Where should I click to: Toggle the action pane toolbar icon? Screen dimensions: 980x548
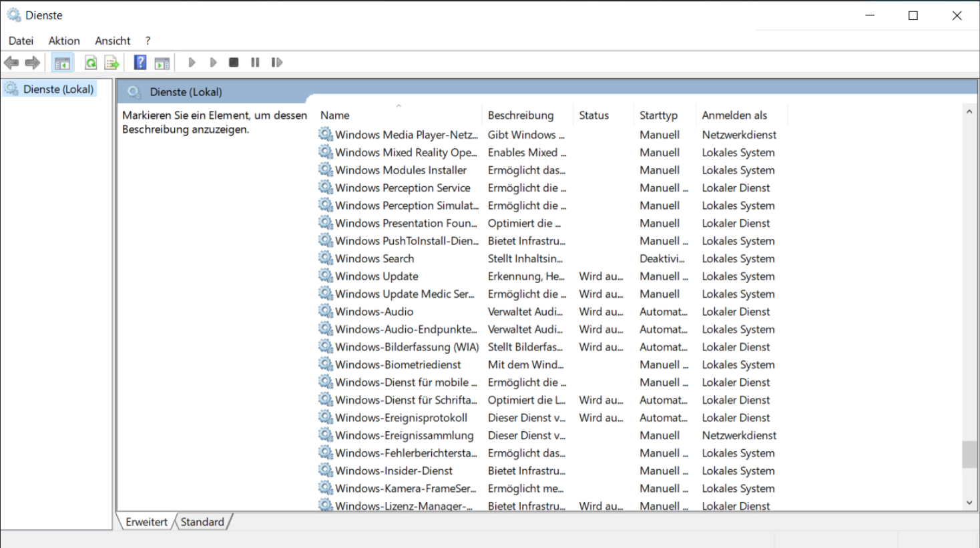162,63
